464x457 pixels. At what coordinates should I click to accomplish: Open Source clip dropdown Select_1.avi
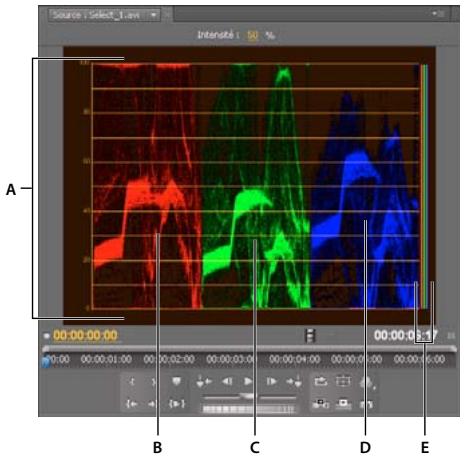(x=104, y=15)
